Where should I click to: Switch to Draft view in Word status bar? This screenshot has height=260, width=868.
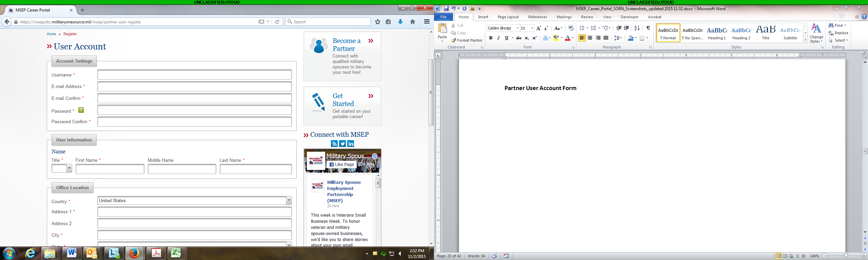(804, 256)
